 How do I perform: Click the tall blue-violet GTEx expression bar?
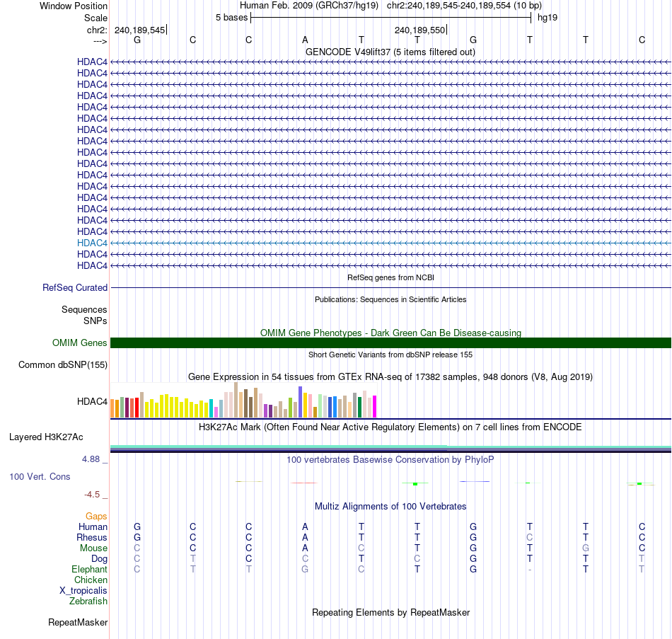click(x=301, y=402)
